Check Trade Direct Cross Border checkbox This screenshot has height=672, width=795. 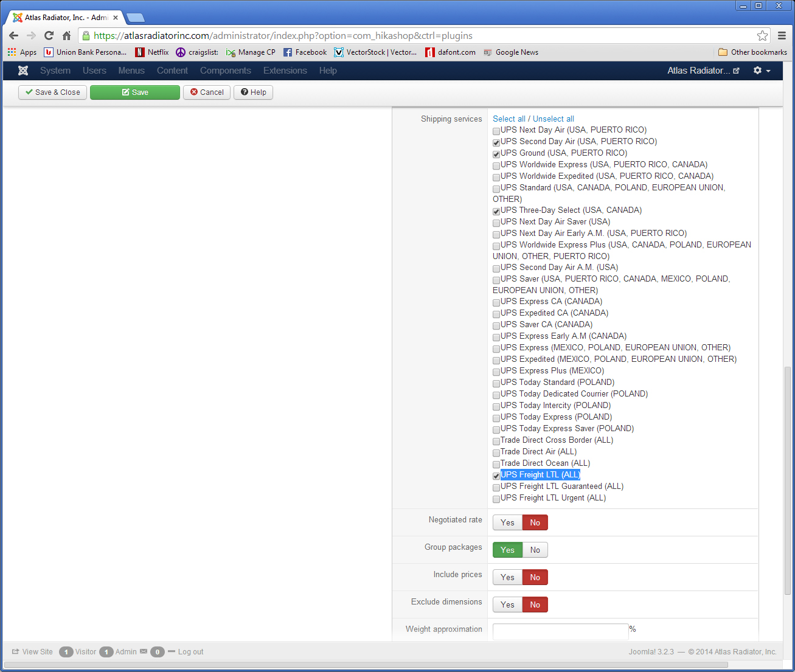tap(496, 441)
